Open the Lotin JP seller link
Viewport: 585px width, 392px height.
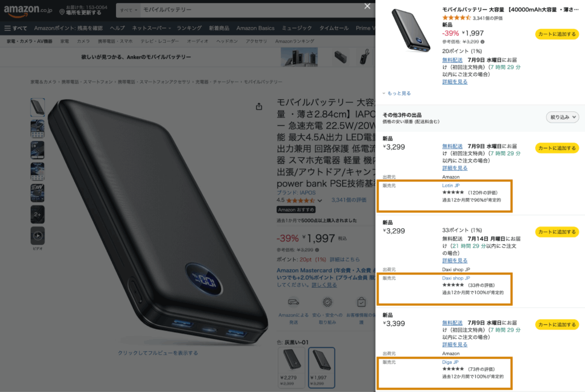click(x=451, y=185)
